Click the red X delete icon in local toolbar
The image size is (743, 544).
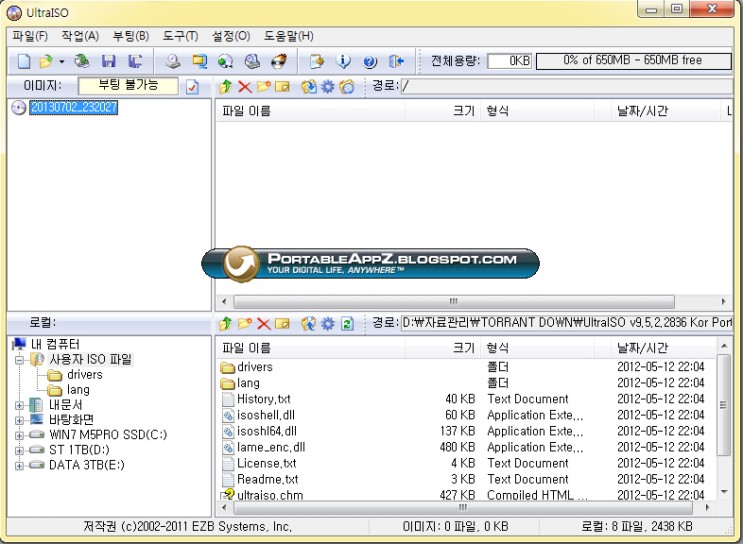tap(263, 324)
